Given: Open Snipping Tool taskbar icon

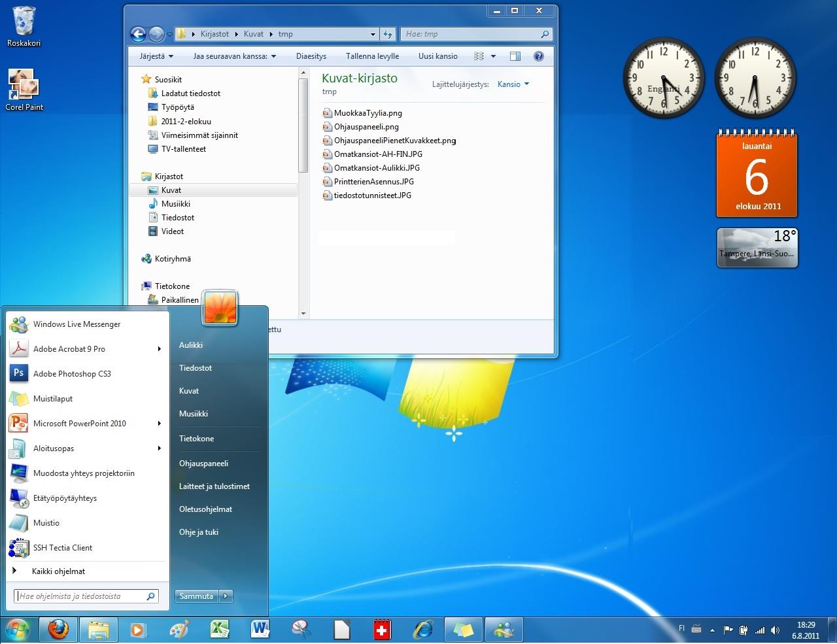Looking at the screenshot, I should point(300,630).
